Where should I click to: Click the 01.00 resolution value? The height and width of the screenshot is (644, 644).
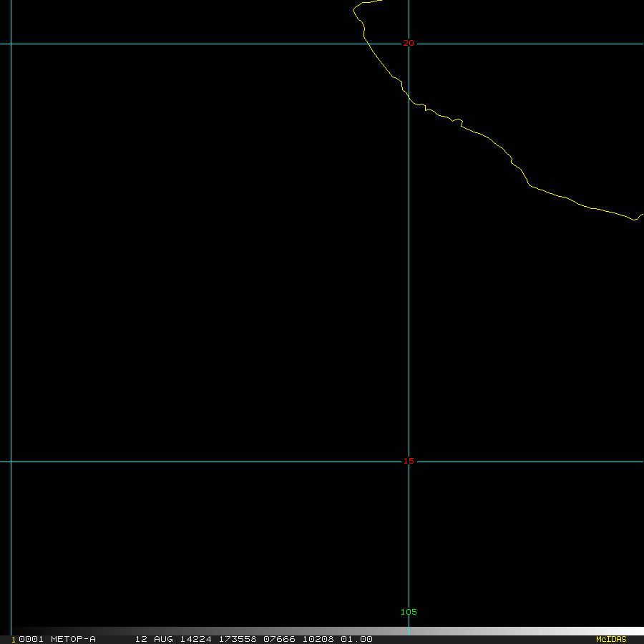(356, 639)
